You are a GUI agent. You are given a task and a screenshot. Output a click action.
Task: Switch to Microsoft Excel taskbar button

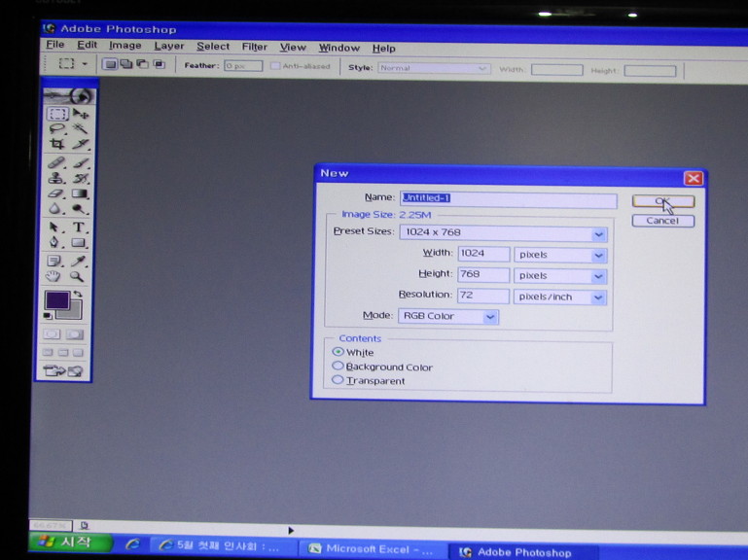(x=372, y=549)
